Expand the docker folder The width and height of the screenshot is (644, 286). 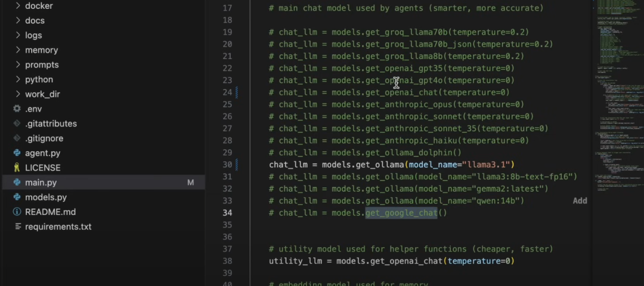pos(17,6)
